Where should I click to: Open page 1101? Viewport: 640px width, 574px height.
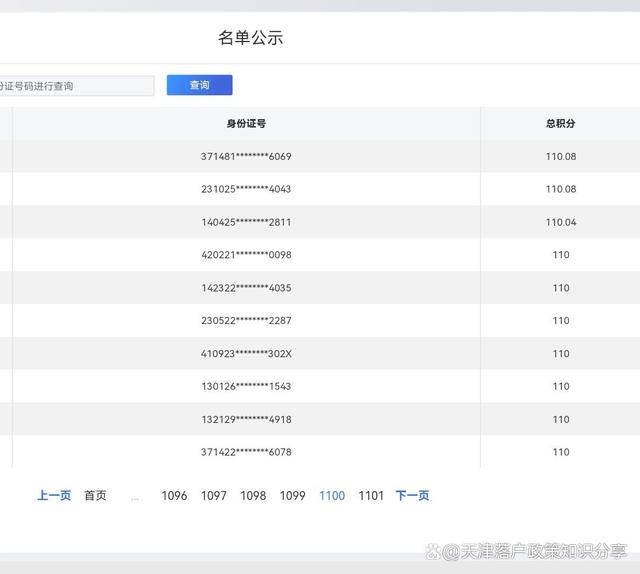tap(371, 496)
